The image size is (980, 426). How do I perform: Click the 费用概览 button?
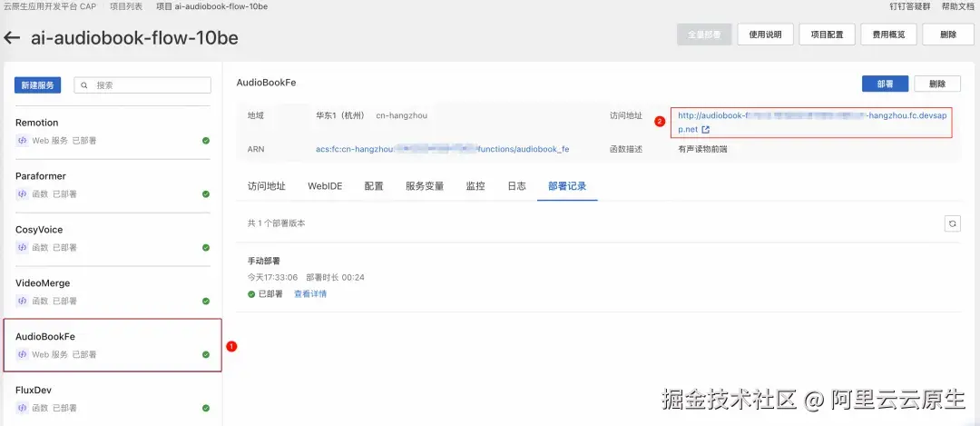click(x=888, y=35)
